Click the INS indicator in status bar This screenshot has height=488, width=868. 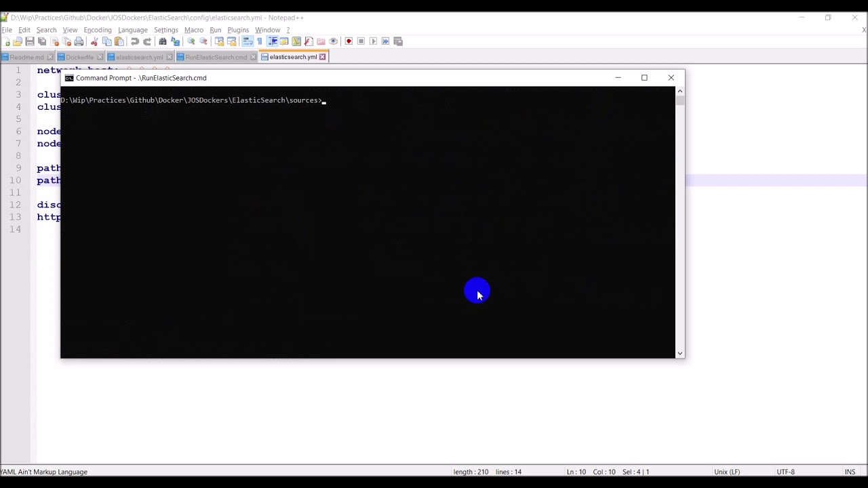coord(850,472)
